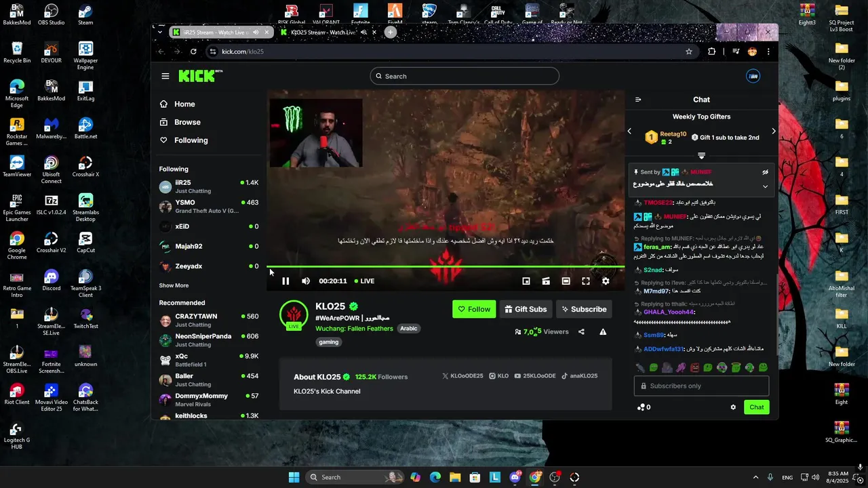Open KLO25 Instagram link
This screenshot has width=868, height=488.
[x=499, y=376]
